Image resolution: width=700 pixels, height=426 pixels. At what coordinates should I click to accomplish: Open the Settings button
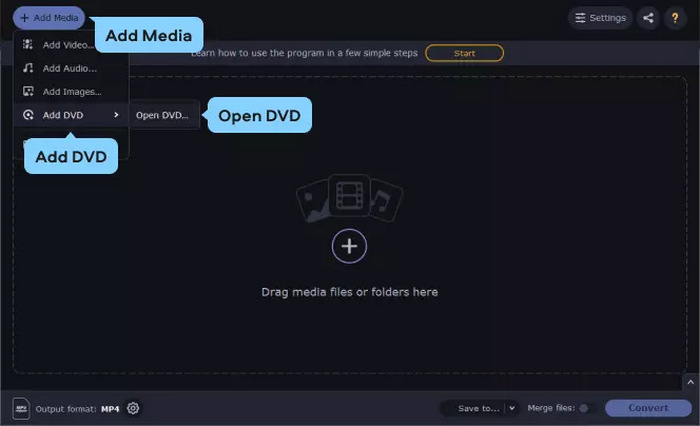(x=600, y=18)
